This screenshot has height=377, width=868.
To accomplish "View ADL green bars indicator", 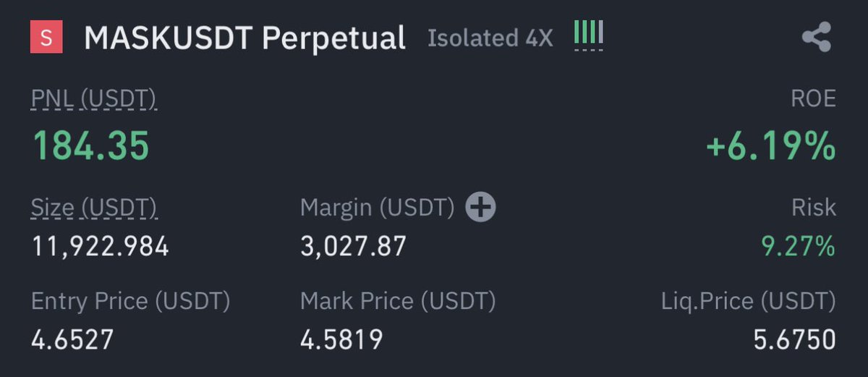I will coord(588,34).
